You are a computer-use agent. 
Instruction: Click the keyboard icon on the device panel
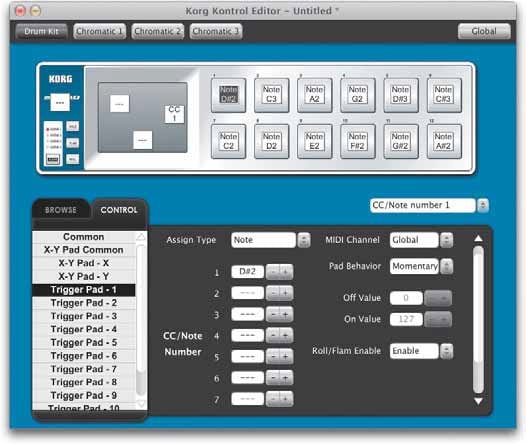(x=53, y=159)
